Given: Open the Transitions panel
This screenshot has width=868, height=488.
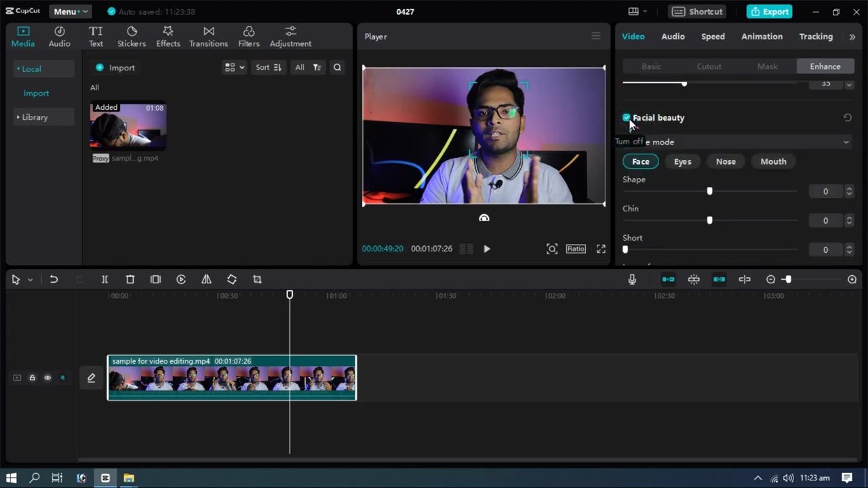Looking at the screenshot, I should 208,37.
